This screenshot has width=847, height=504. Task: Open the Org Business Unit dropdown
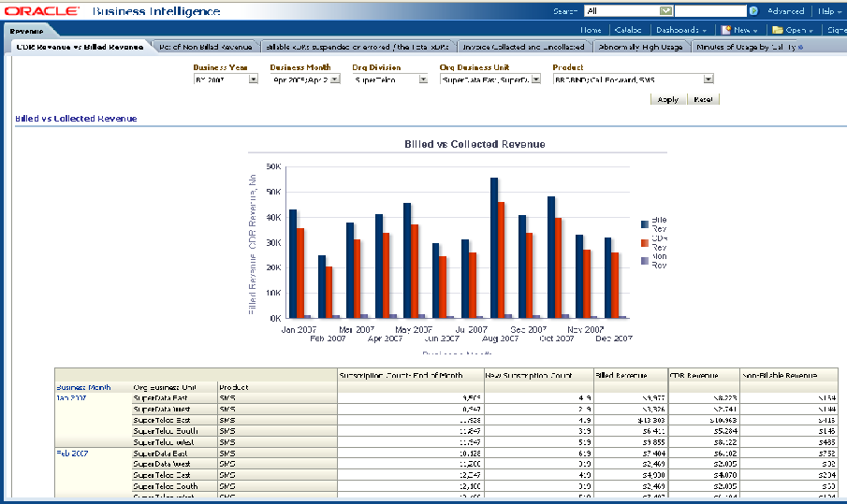536,79
